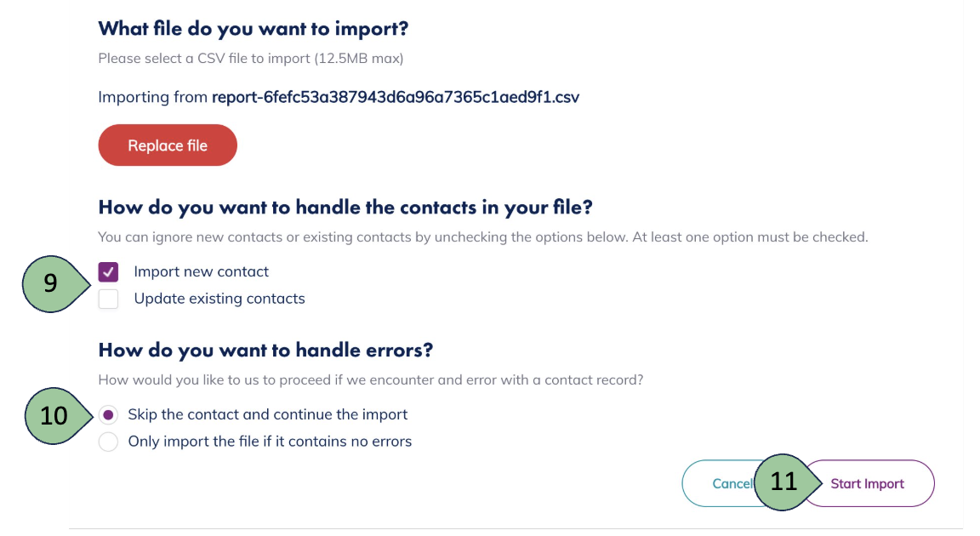The height and width of the screenshot is (536, 980).
Task: Choose the Only import if no errors radio button
Action: tap(108, 442)
